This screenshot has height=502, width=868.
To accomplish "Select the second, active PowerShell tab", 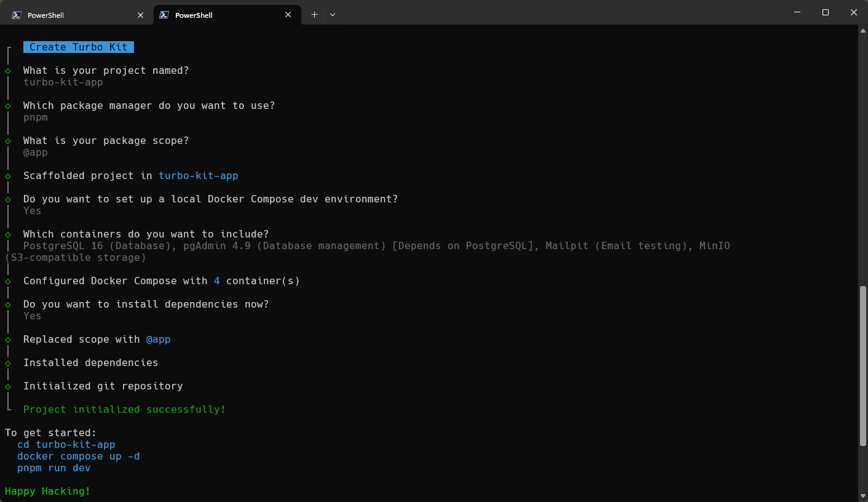I will [221, 15].
